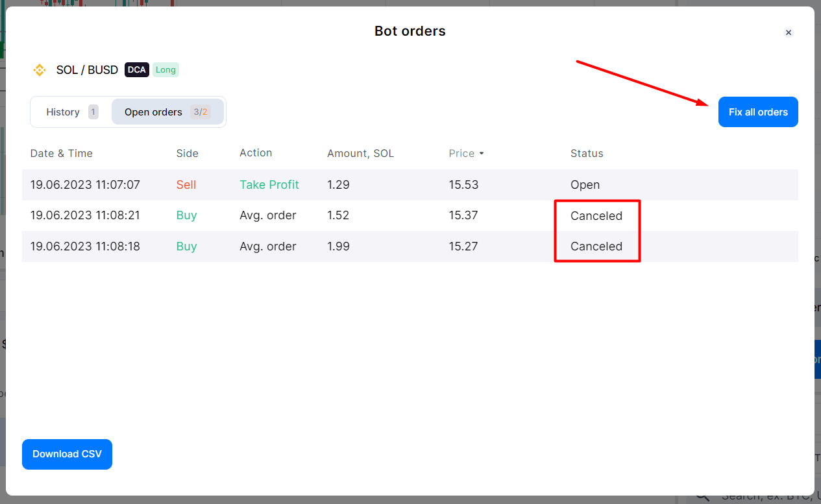Click the Binance exchange logo icon

40,70
